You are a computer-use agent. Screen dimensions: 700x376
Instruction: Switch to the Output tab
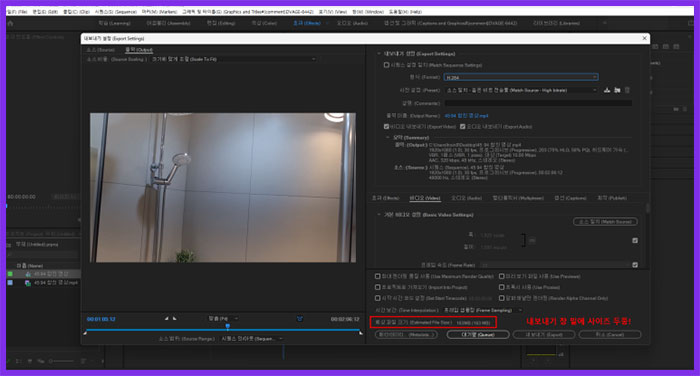tap(139, 50)
